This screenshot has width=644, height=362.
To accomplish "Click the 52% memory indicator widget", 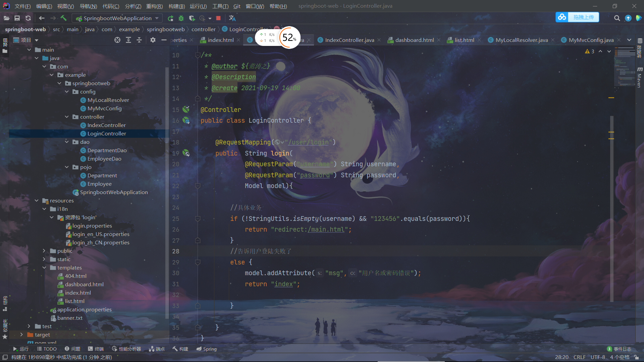I will point(289,38).
